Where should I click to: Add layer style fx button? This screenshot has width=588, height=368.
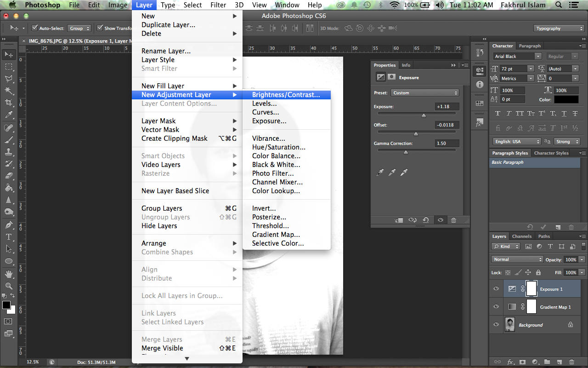(x=510, y=362)
